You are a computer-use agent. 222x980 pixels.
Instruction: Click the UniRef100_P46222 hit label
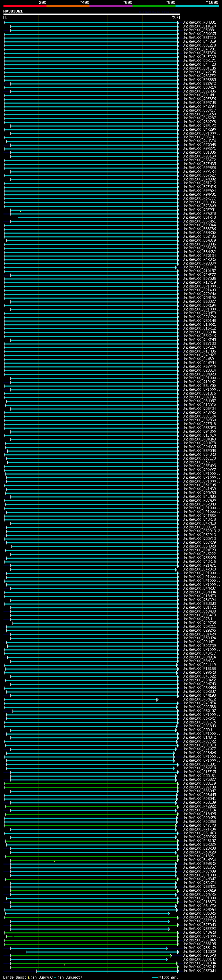pyautogui.click(x=199, y=554)
